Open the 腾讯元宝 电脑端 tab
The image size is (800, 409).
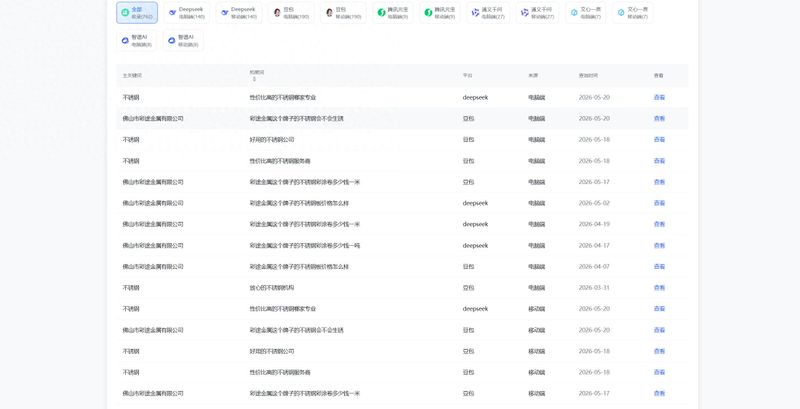coord(393,13)
